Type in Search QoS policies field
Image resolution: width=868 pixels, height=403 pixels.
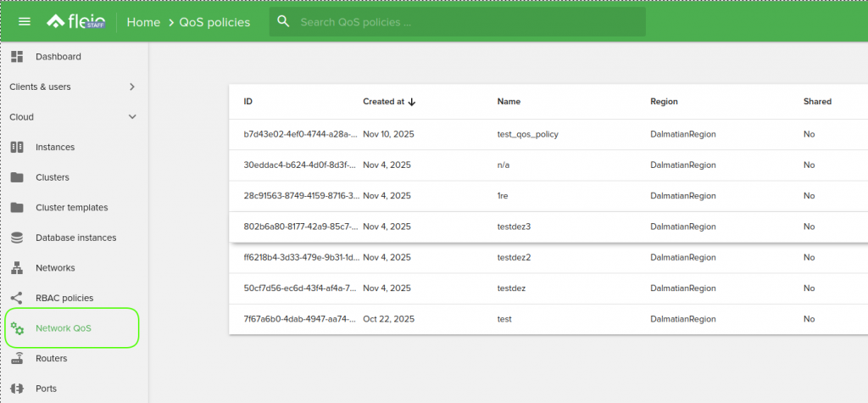click(x=466, y=22)
